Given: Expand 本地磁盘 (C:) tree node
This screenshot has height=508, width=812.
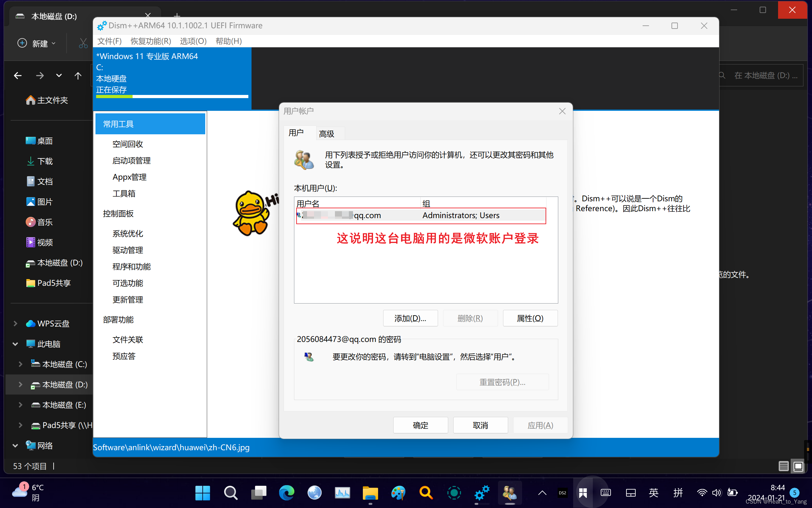Looking at the screenshot, I should pyautogui.click(x=21, y=364).
